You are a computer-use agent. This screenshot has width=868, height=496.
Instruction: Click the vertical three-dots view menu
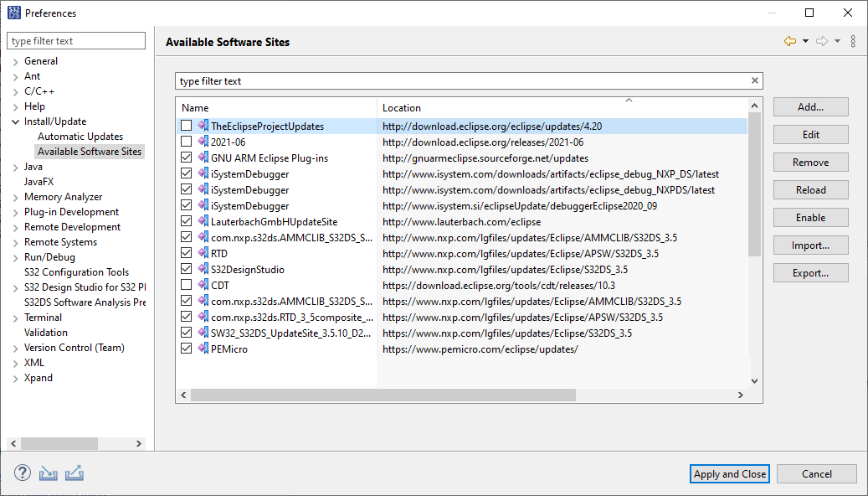coord(853,39)
